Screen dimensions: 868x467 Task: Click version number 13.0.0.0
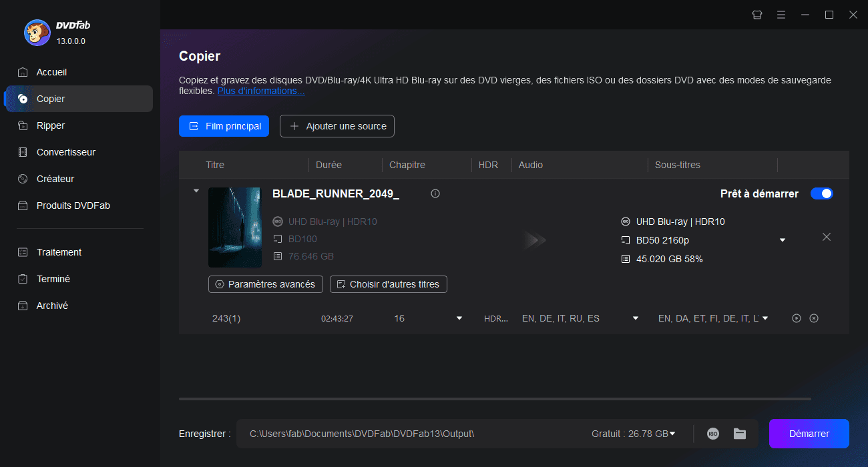click(71, 41)
